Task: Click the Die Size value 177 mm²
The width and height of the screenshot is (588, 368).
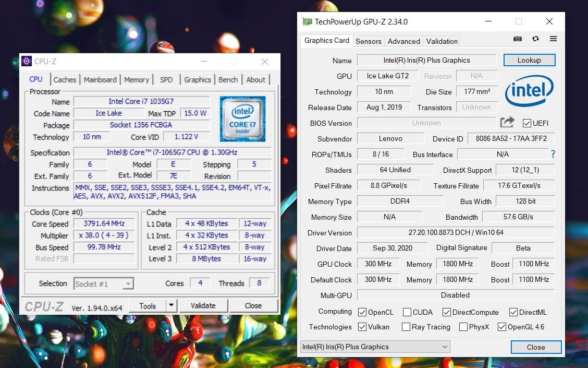Action: tap(476, 91)
